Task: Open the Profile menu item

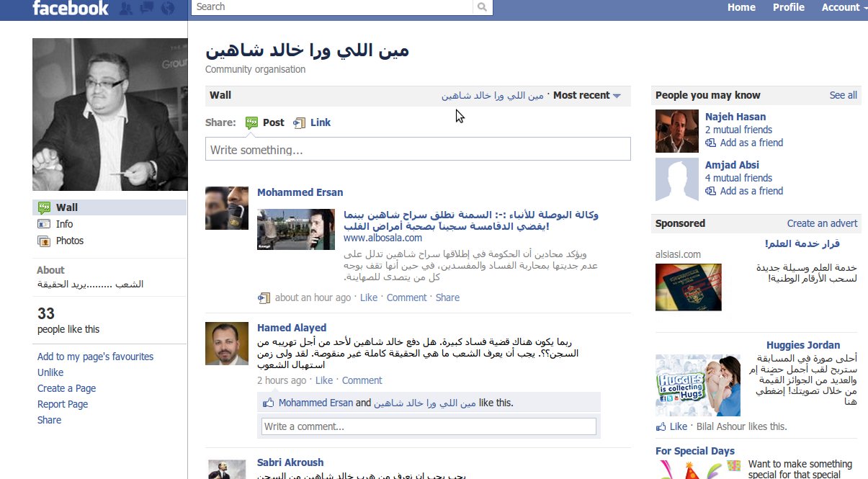Action: (789, 7)
